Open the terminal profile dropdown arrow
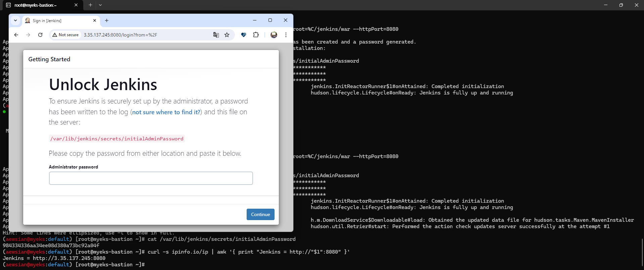The width and height of the screenshot is (644, 270). click(100, 5)
